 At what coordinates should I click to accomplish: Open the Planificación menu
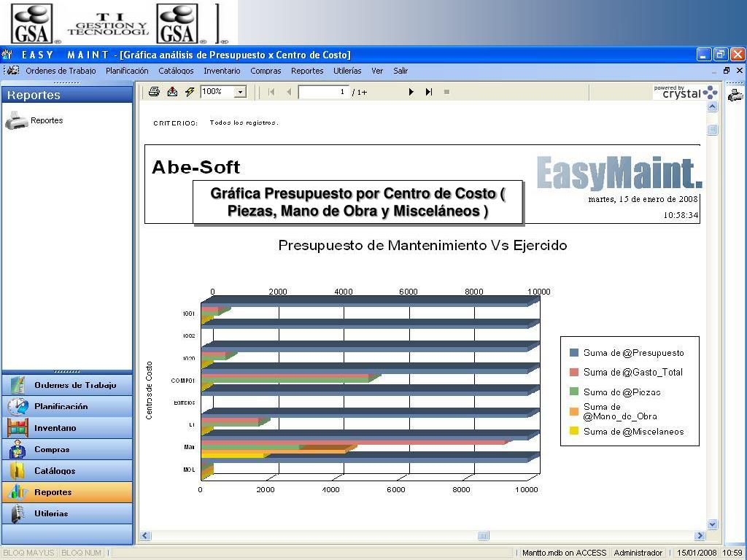(127, 71)
